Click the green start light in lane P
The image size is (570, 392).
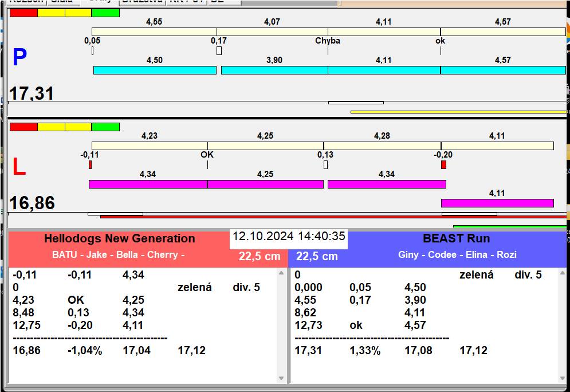point(105,13)
